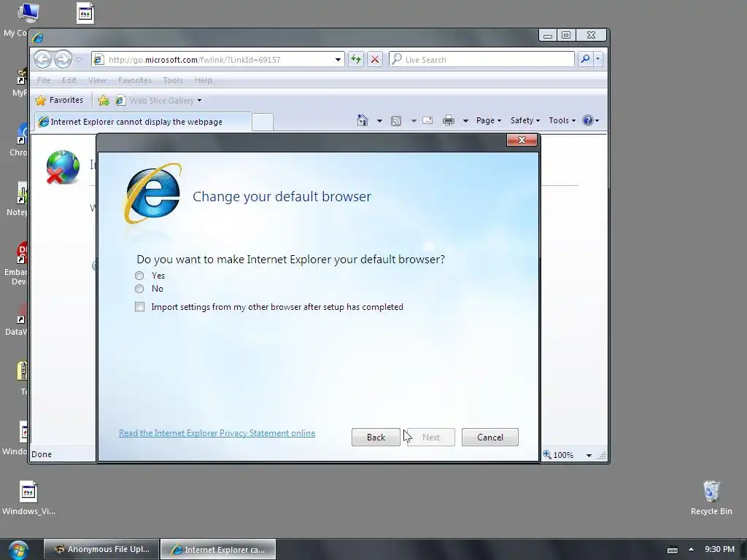The image size is (747, 560).
Task: Click the green Refresh arrows icon
Action: click(355, 60)
